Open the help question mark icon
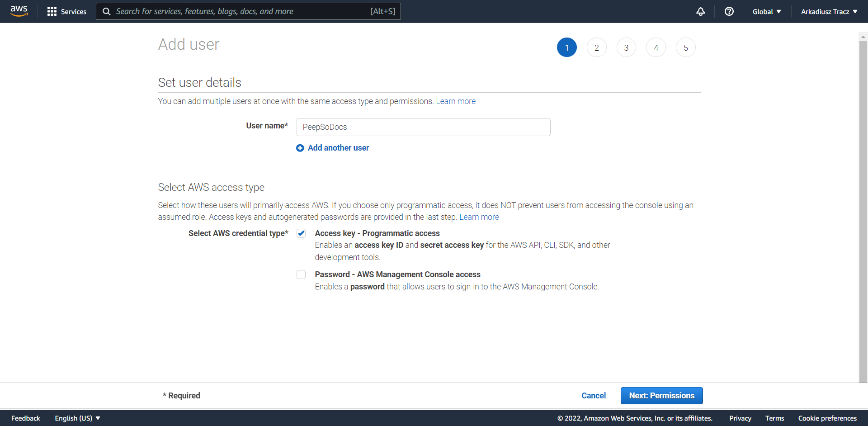This screenshot has height=426, width=868. [x=729, y=11]
